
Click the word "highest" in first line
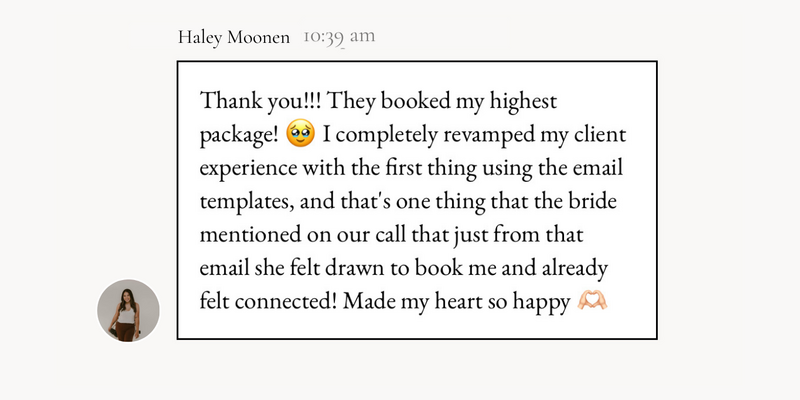coord(523,101)
